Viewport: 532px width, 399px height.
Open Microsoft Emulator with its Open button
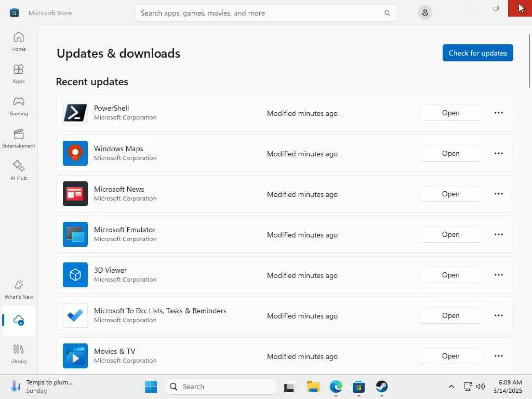click(451, 234)
